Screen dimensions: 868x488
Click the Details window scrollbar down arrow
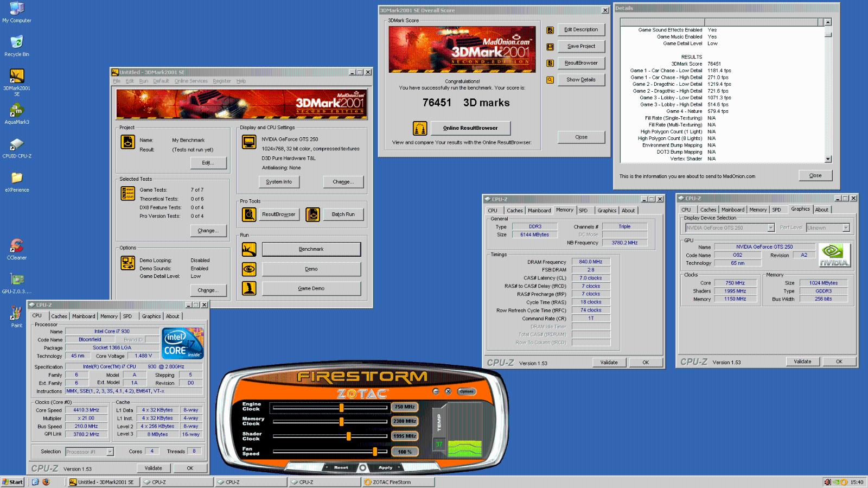828,159
